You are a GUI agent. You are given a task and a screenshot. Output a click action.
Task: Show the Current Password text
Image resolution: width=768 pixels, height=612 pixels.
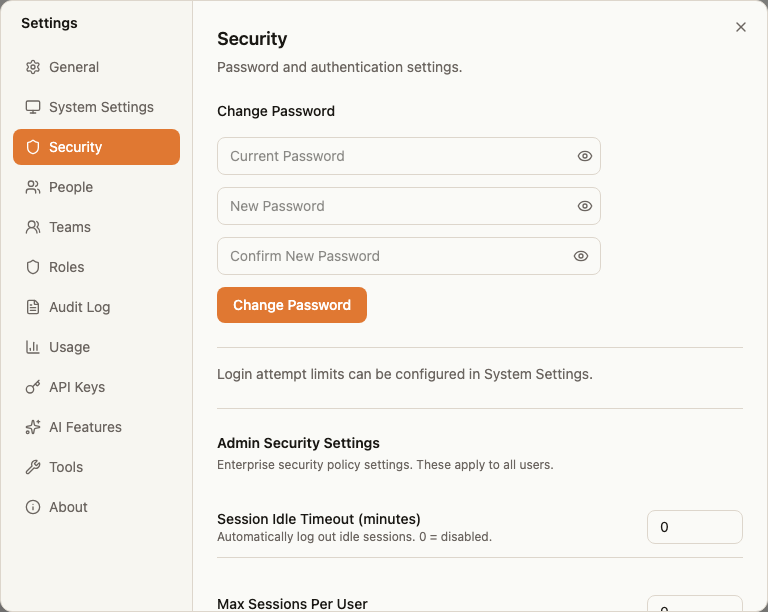585,156
